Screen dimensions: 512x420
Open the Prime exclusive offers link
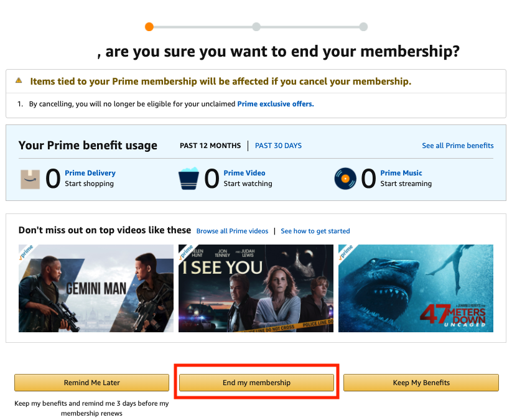[x=275, y=104]
